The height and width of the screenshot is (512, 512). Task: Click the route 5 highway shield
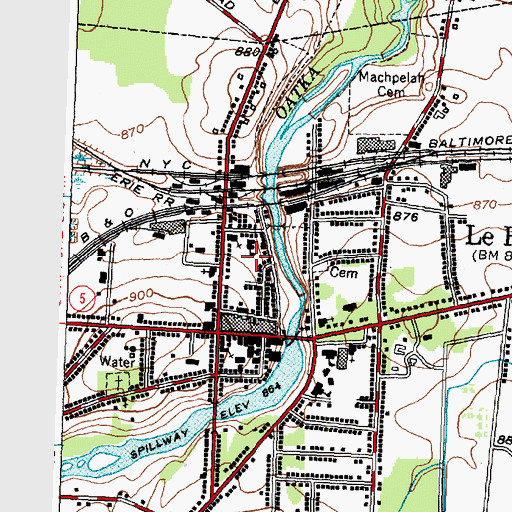82,298
